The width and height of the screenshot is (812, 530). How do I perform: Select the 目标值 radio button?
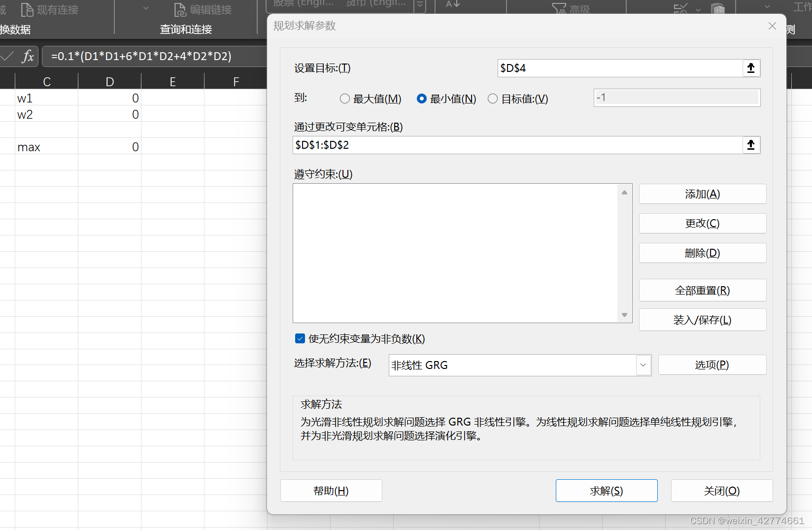pos(492,99)
